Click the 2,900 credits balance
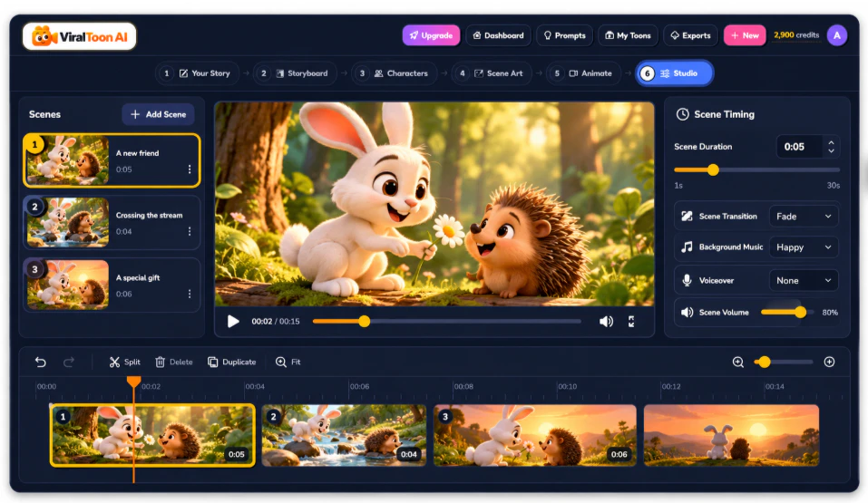This screenshot has width=868, height=503. point(796,34)
